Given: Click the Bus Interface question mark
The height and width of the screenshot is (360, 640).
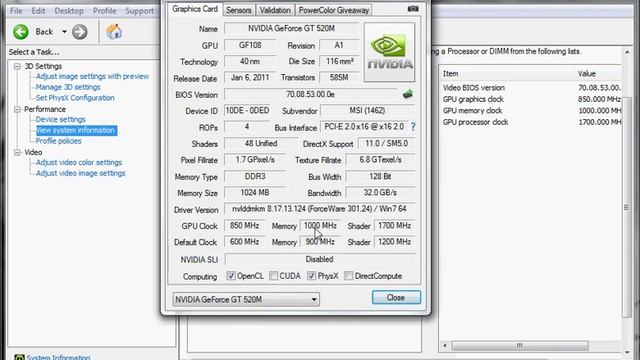Looking at the screenshot, I should (413, 127).
